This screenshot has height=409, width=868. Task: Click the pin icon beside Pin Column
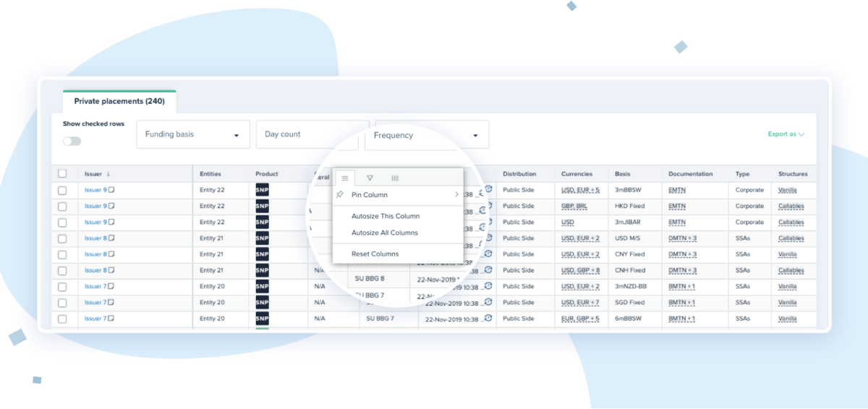tap(341, 195)
